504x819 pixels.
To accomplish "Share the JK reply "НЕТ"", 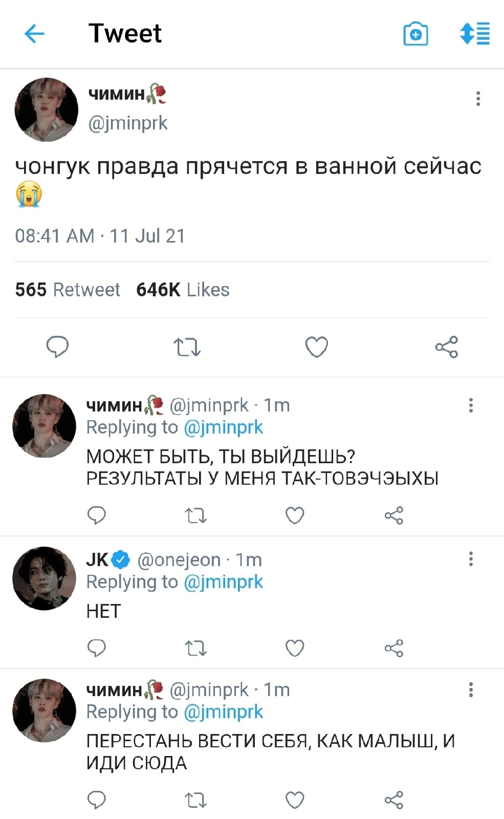I will pos(393,648).
